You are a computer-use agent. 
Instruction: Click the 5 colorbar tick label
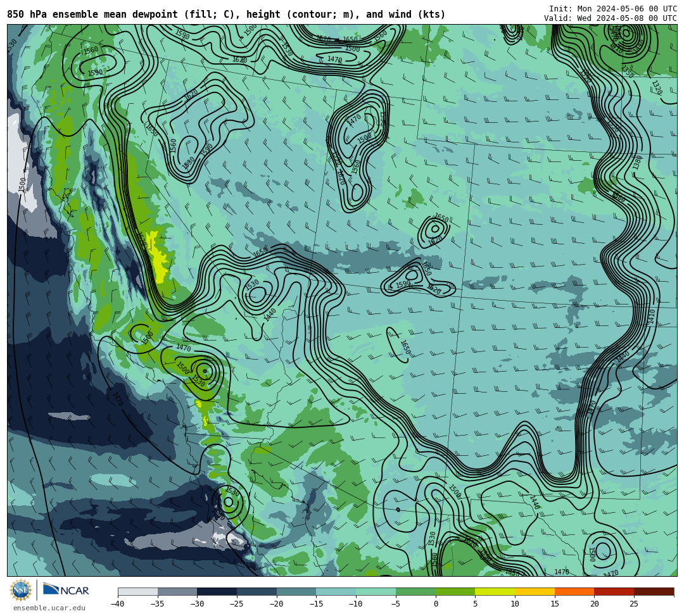point(476,604)
